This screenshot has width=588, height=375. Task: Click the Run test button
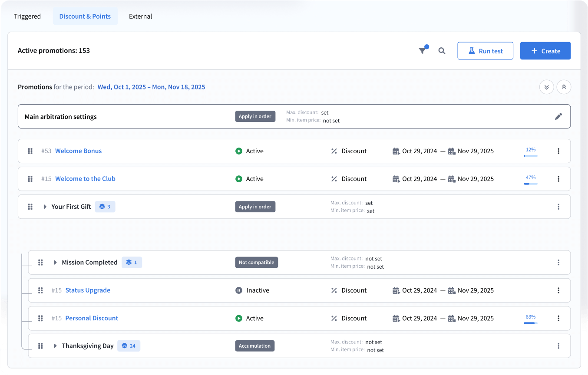[485, 51]
